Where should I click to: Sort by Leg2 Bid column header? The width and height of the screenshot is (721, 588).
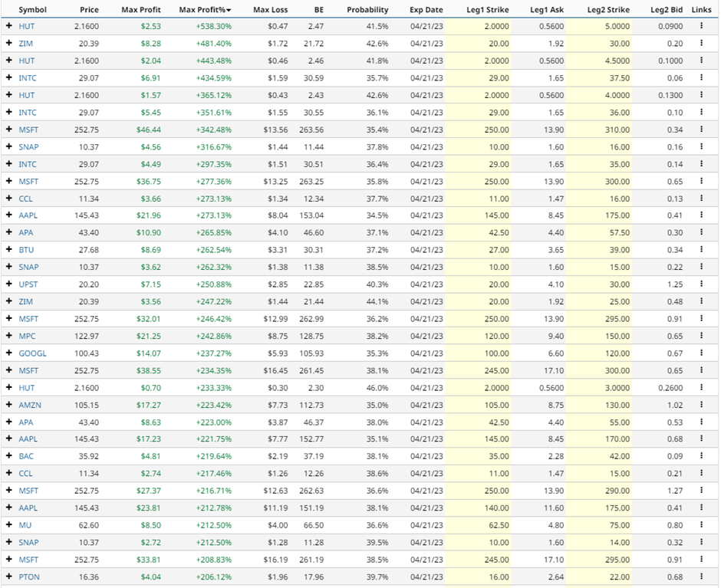click(667, 10)
